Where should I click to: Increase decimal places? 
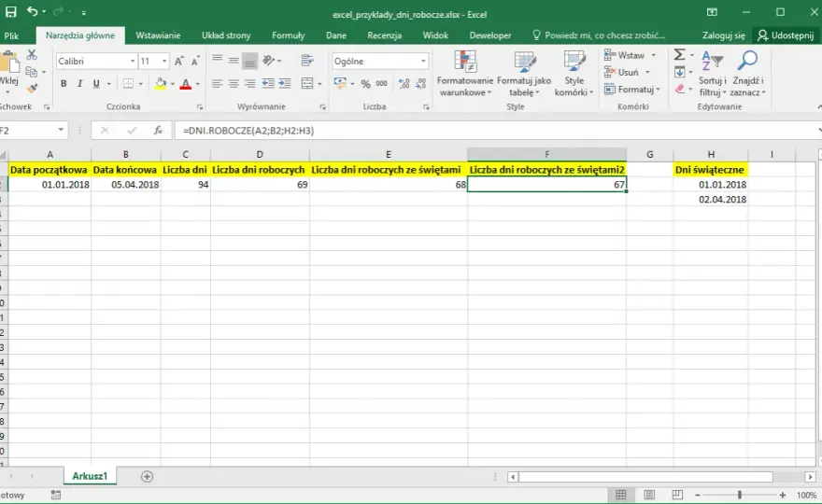click(404, 83)
